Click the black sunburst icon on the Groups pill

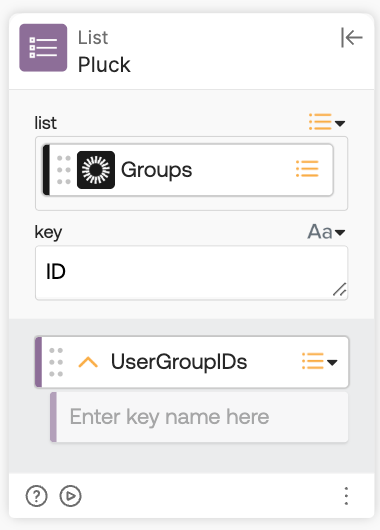coord(96,170)
